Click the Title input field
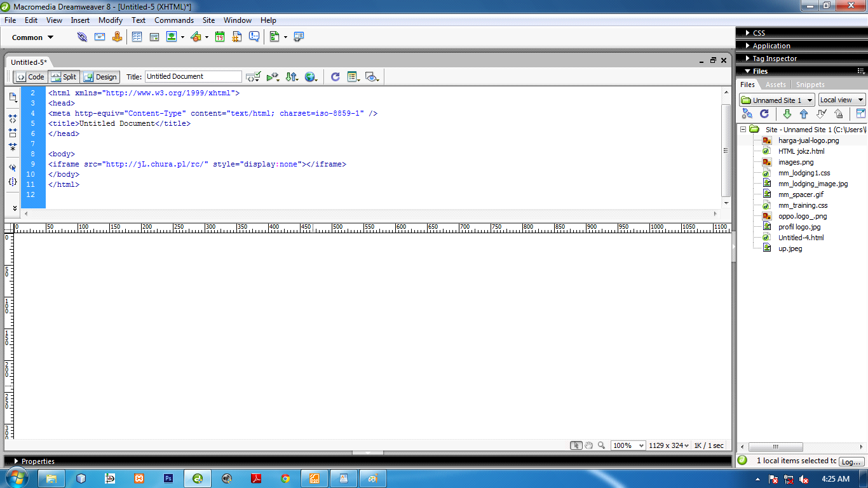The image size is (868, 488). [x=193, y=76]
